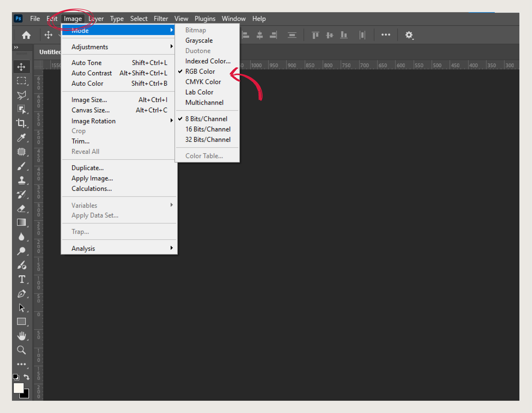Select the Type tool
Viewport: 532px width, 413px height.
21,279
